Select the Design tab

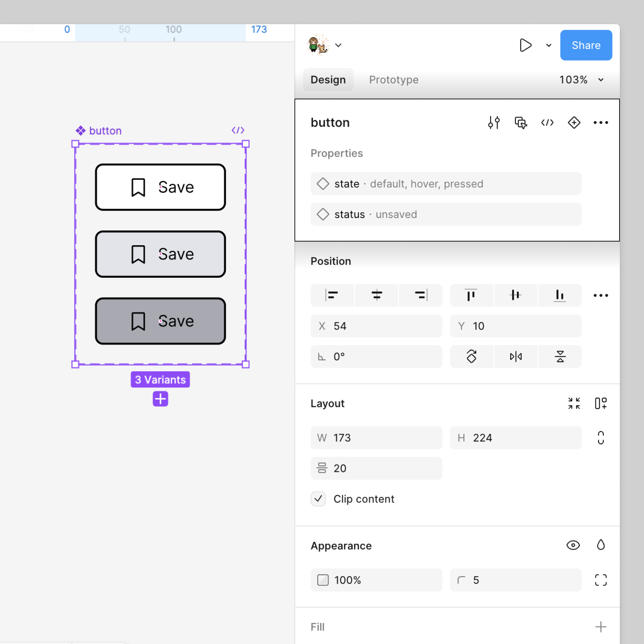tap(328, 80)
